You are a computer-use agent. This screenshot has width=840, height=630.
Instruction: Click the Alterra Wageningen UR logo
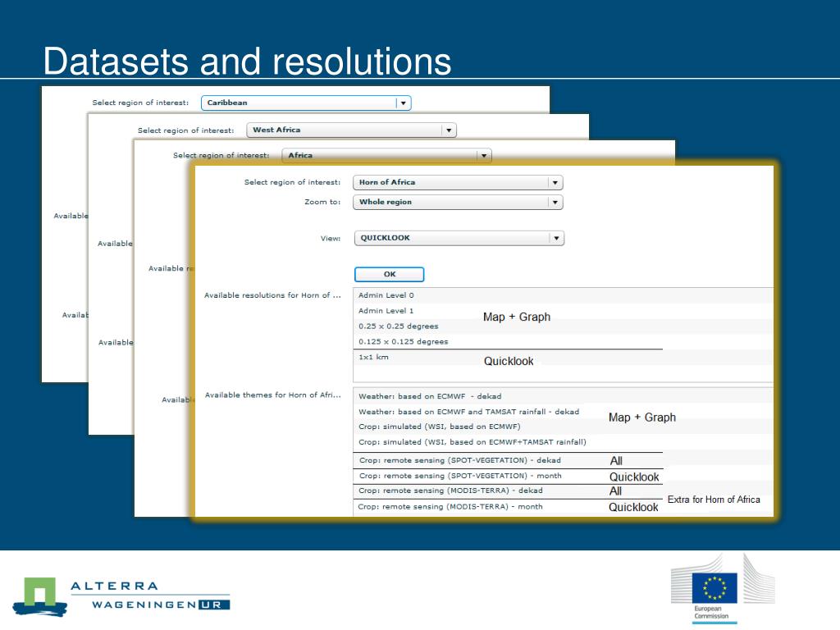click(x=121, y=596)
